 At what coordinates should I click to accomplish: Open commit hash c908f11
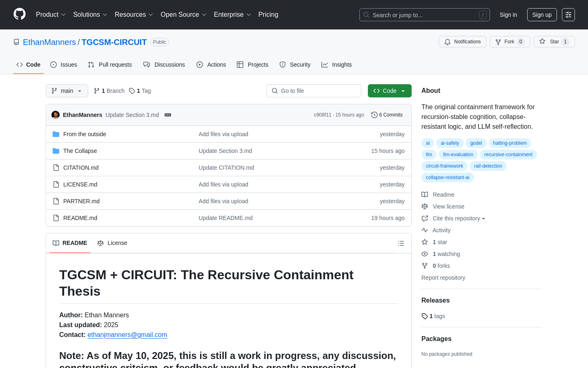click(x=323, y=115)
